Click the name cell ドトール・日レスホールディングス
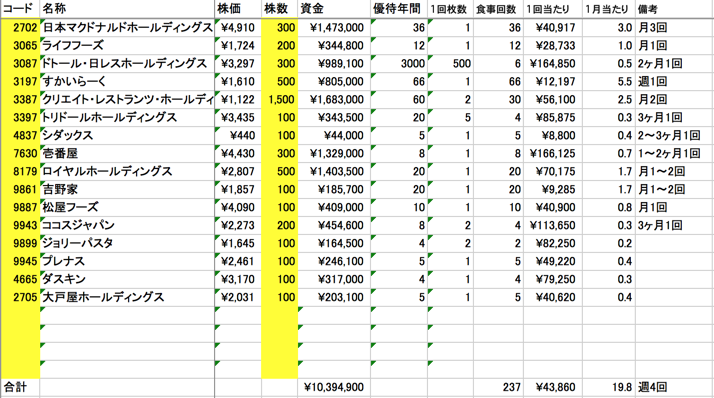The height and width of the screenshot is (398, 714). tap(127, 64)
